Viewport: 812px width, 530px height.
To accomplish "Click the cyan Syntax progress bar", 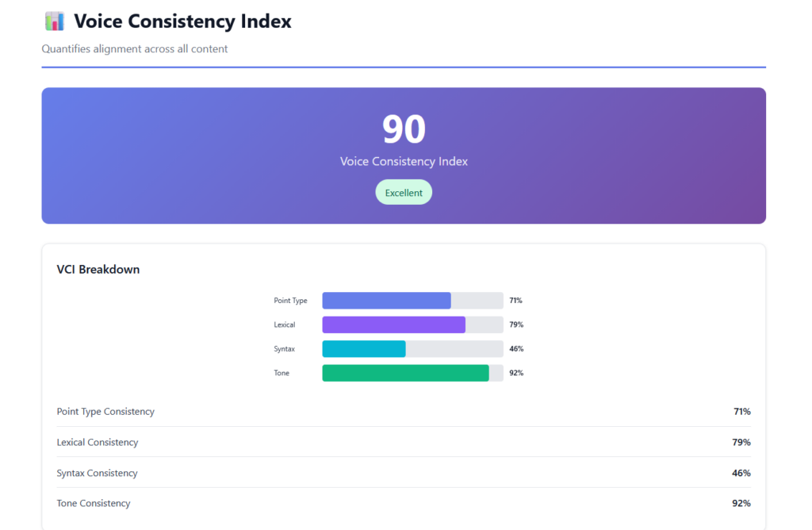I will (x=364, y=349).
